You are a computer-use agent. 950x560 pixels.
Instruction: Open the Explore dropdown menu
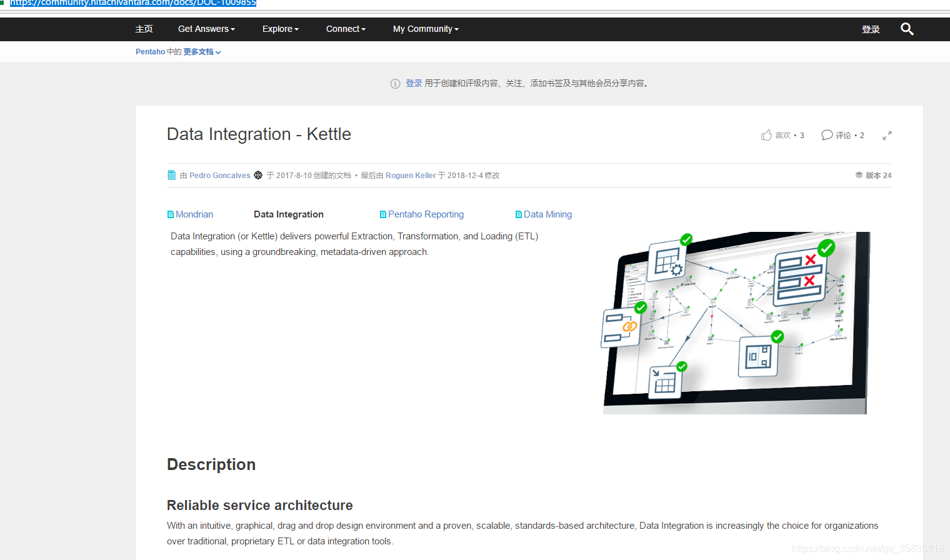(281, 29)
